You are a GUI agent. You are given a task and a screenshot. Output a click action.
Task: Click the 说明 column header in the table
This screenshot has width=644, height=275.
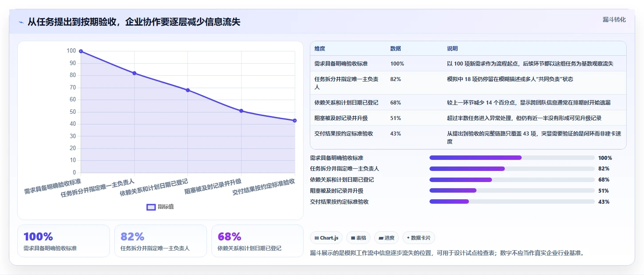point(452,49)
